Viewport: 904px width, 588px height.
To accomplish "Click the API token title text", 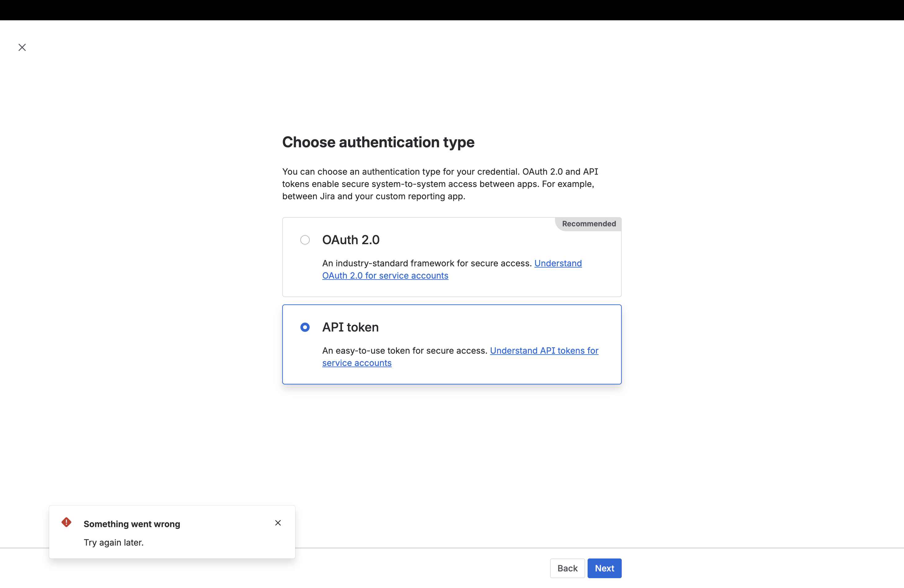I will pyautogui.click(x=350, y=327).
